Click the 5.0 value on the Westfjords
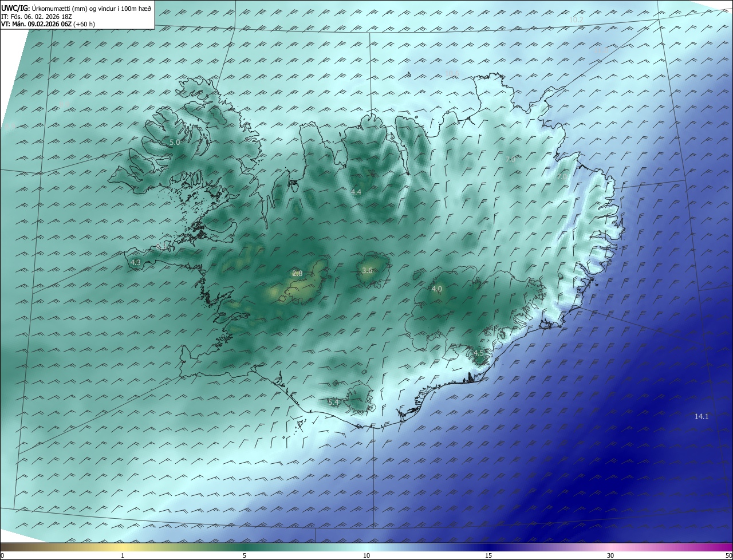This screenshot has width=733, height=560. [x=175, y=142]
